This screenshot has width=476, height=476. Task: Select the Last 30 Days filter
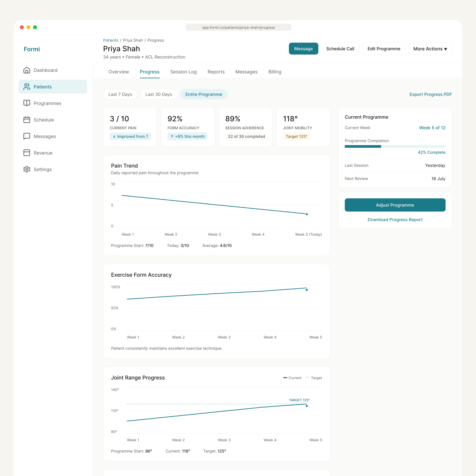click(x=159, y=94)
